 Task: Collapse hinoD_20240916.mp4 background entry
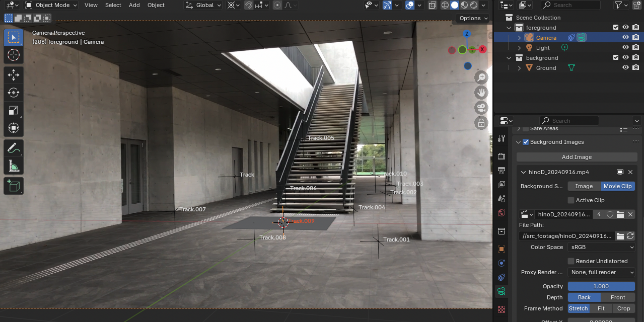point(523,172)
